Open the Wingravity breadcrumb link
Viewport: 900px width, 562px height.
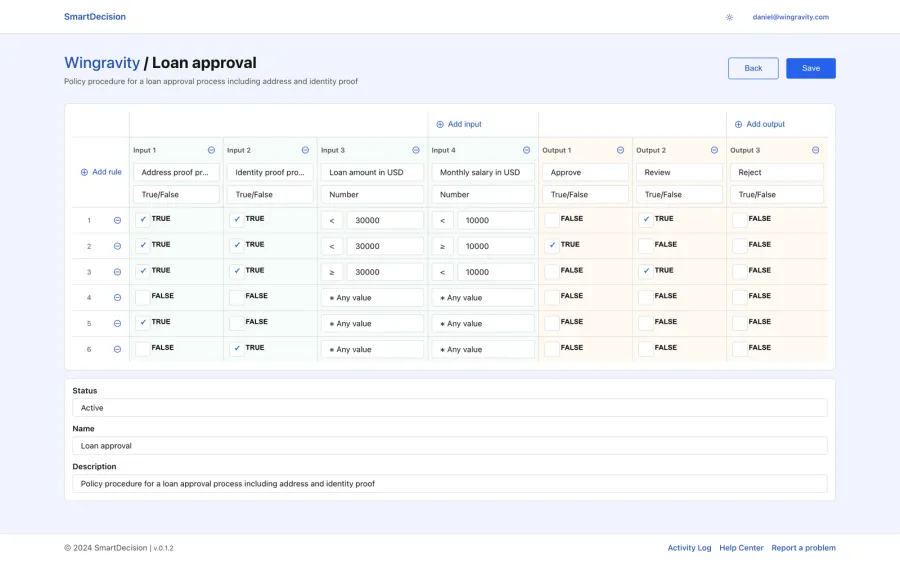point(102,63)
